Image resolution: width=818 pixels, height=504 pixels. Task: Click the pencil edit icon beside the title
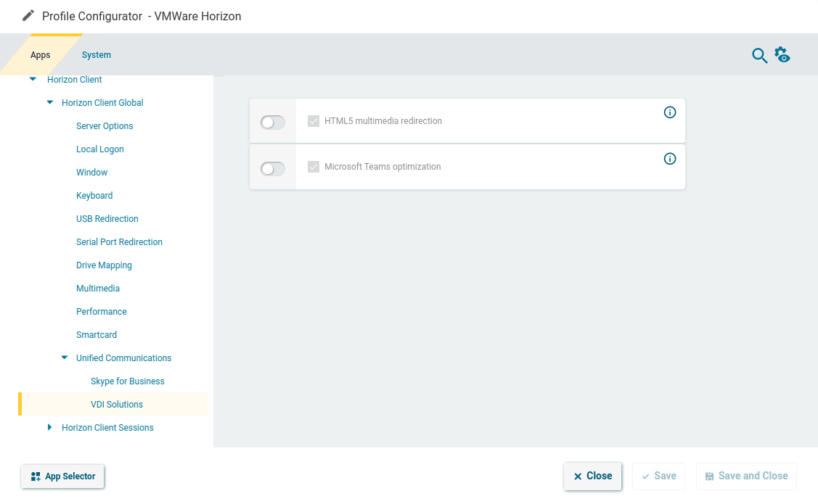point(28,16)
